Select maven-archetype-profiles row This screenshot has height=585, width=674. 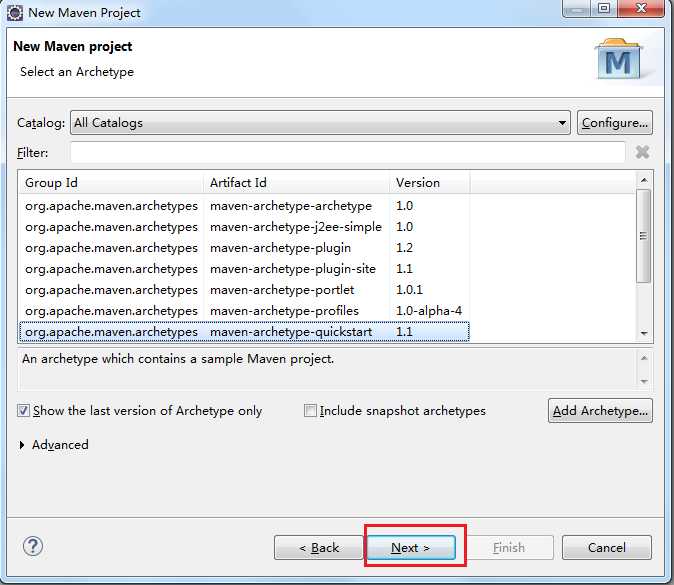coord(244,311)
